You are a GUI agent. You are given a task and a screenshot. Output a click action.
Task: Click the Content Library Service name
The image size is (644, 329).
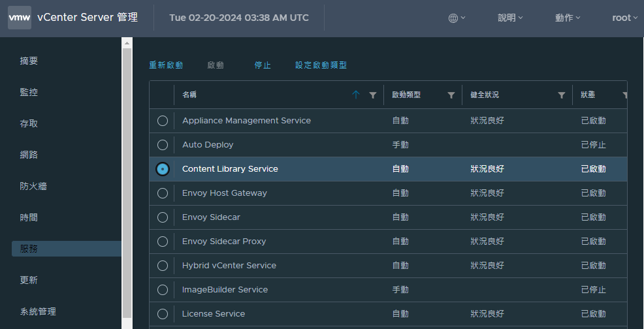tap(230, 169)
